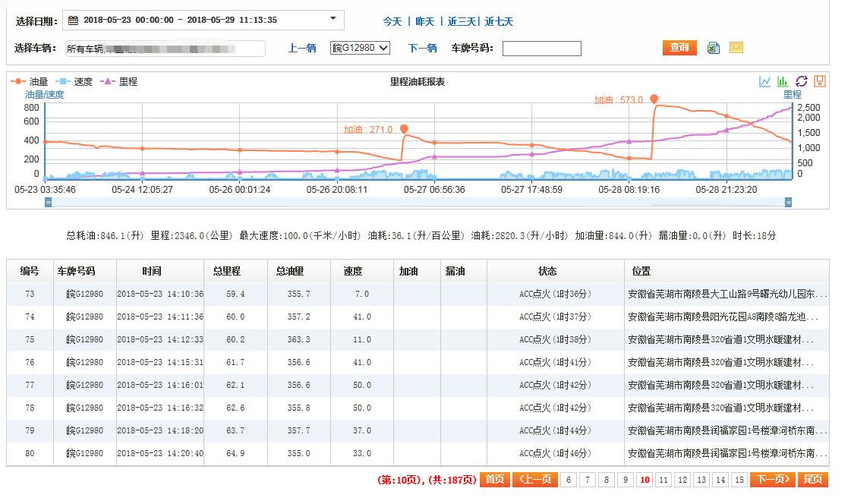Click the right handle of chart range slider

click(788, 203)
